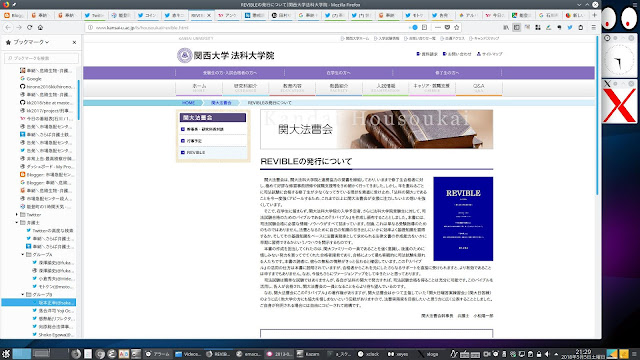Image resolution: width=640 pixels, height=360 pixels.
Task: Toggle reader view icon in address bar
Action: [x=424, y=27]
